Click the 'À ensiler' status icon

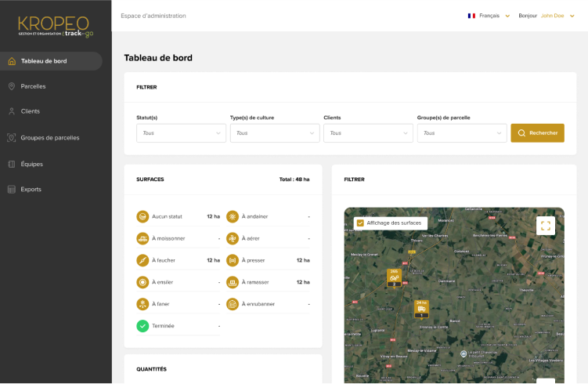tap(142, 282)
